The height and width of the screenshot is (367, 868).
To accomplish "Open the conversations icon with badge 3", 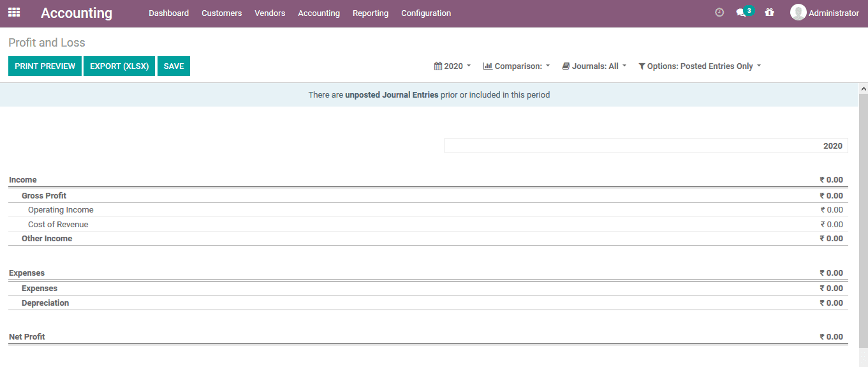I will pos(744,11).
